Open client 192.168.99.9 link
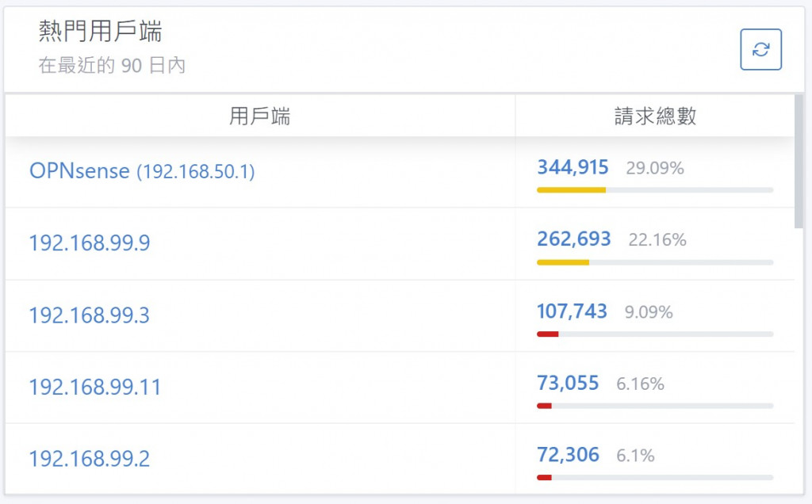The image size is (812, 504). (x=90, y=242)
